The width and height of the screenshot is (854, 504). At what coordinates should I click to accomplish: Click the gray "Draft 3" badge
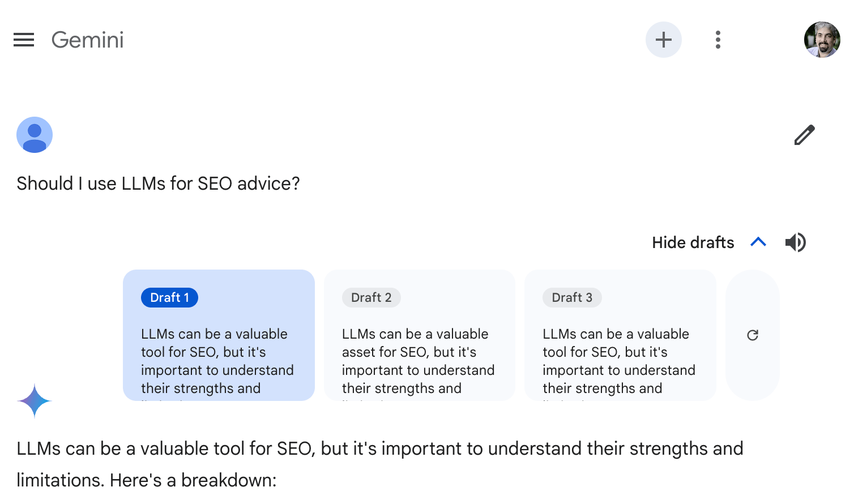click(571, 297)
